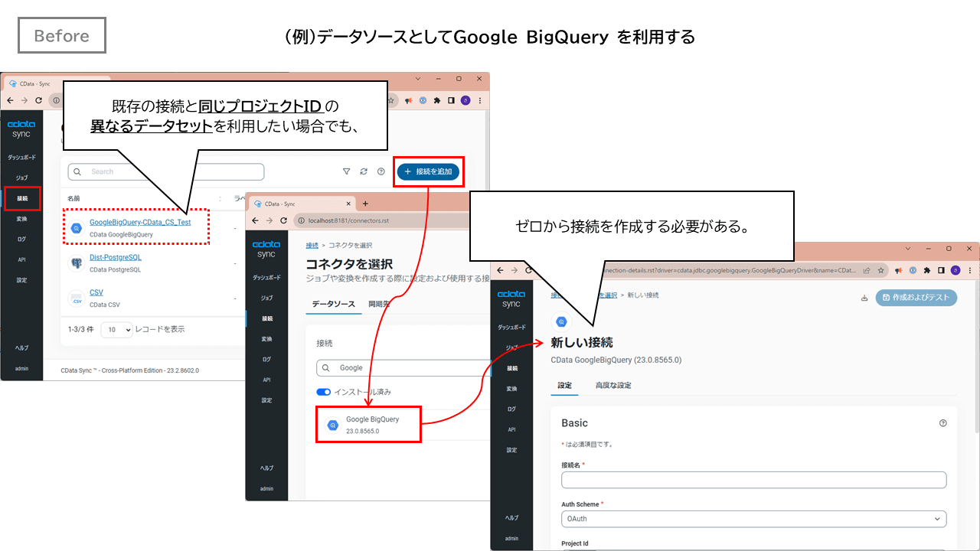Open a new tab in the connector selection browser

365,204
